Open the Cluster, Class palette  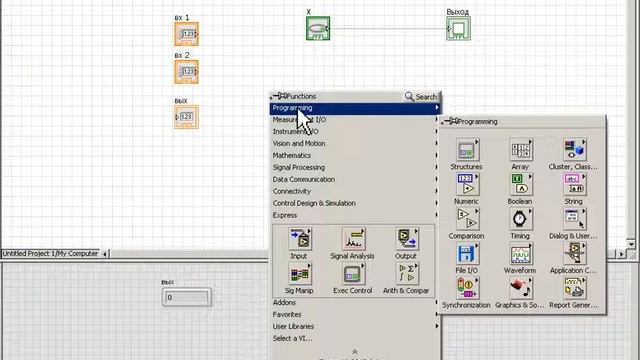(574, 150)
